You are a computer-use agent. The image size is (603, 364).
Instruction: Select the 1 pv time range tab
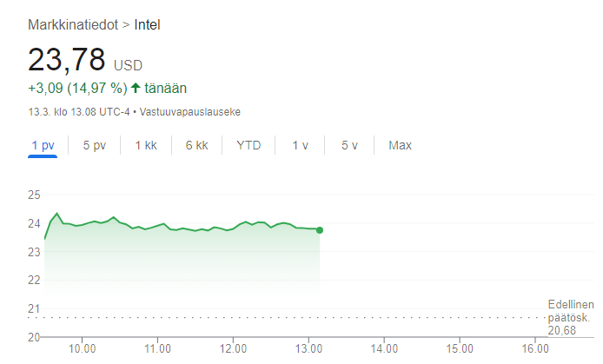coord(43,146)
